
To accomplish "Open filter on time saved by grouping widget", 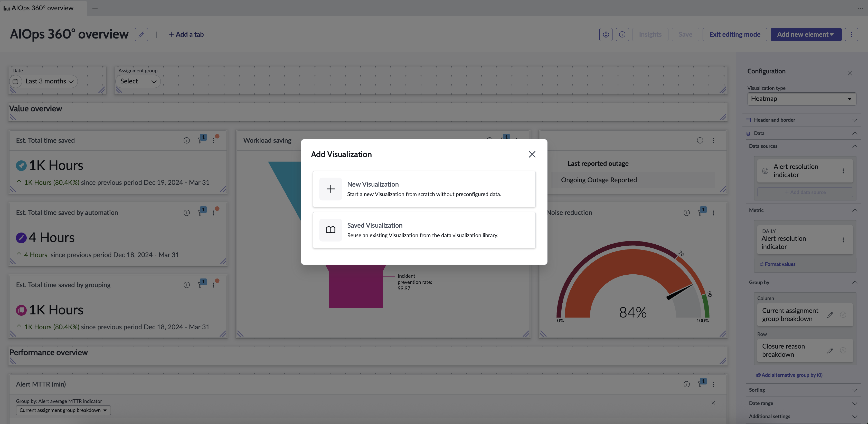I will coord(202,284).
